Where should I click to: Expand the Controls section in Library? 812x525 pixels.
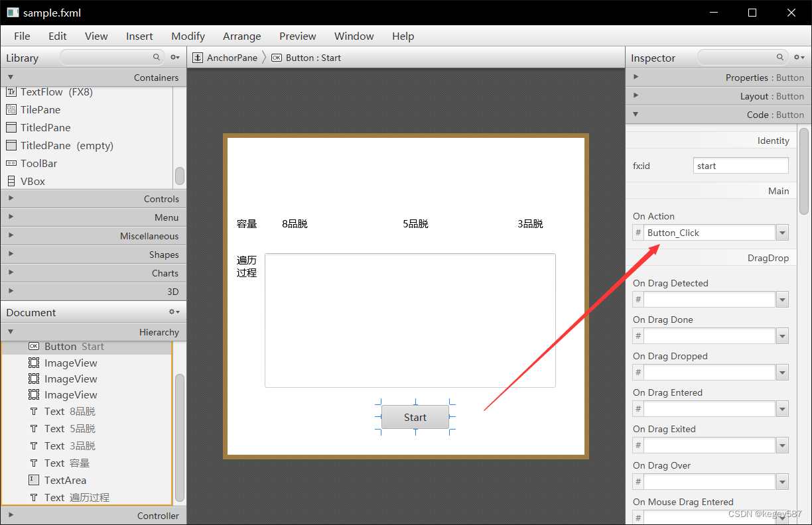click(11, 198)
